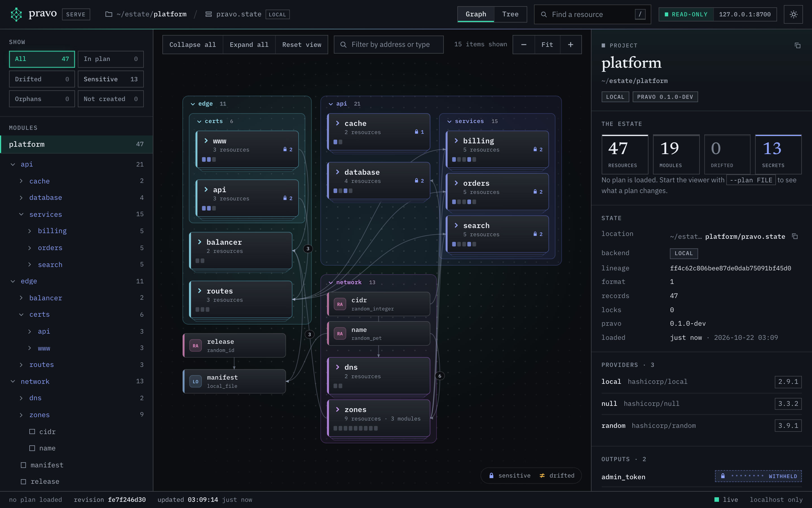Click the Fit zoom button
The width and height of the screenshot is (812, 508).
coord(547,45)
